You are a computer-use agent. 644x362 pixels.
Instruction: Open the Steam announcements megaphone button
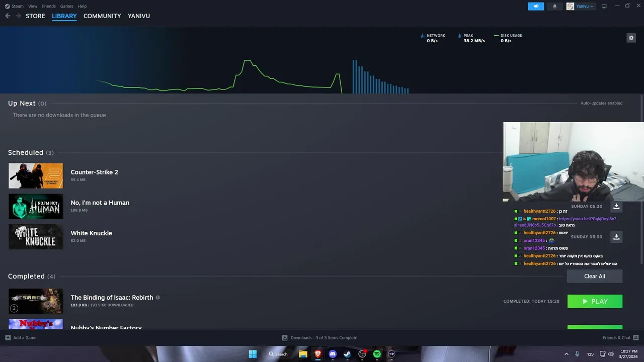(x=536, y=6)
